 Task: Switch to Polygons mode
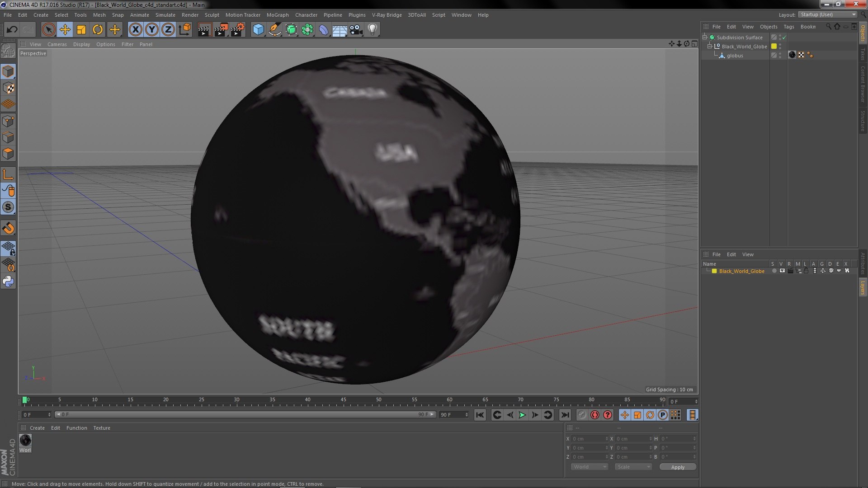tap(8, 154)
